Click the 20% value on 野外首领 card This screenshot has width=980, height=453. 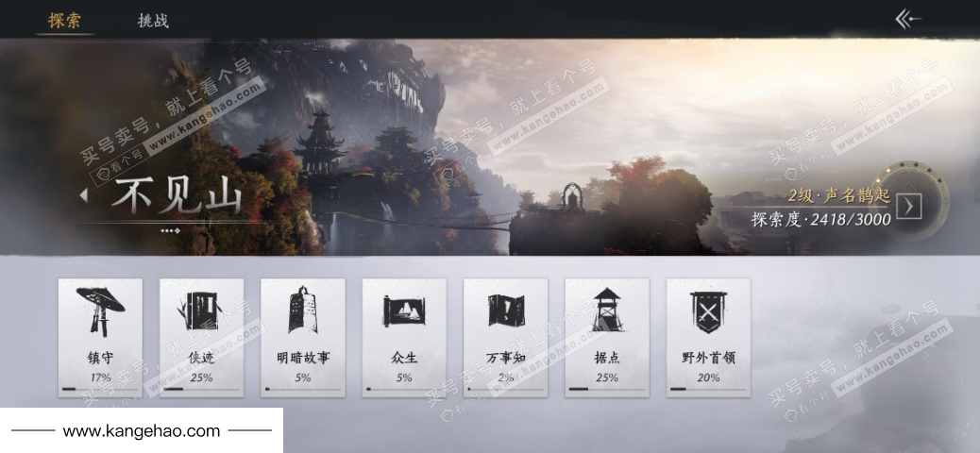pos(708,377)
